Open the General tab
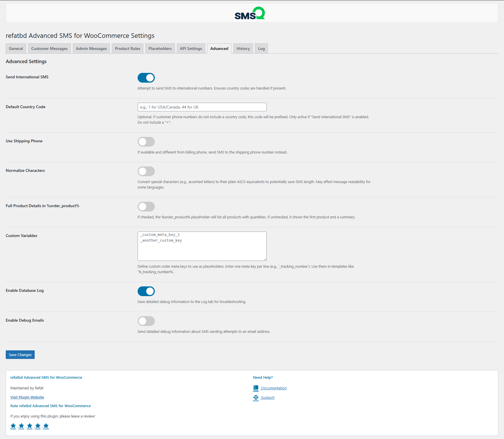The height and width of the screenshot is (439, 504). 16,48
